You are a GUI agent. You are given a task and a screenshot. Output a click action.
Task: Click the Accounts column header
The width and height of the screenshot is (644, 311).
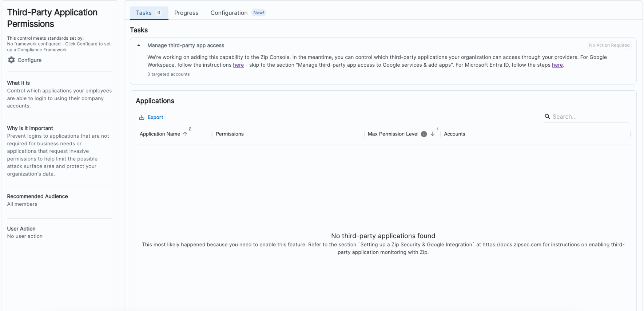point(454,134)
